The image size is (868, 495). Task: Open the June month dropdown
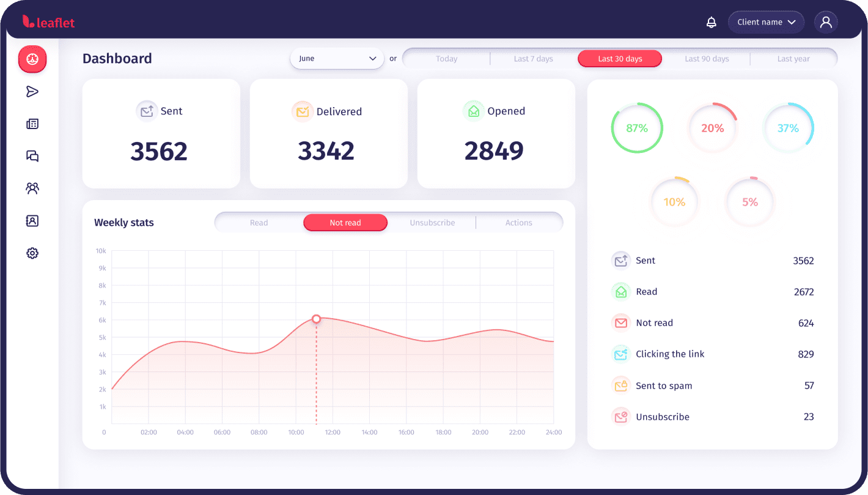tap(337, 59)
